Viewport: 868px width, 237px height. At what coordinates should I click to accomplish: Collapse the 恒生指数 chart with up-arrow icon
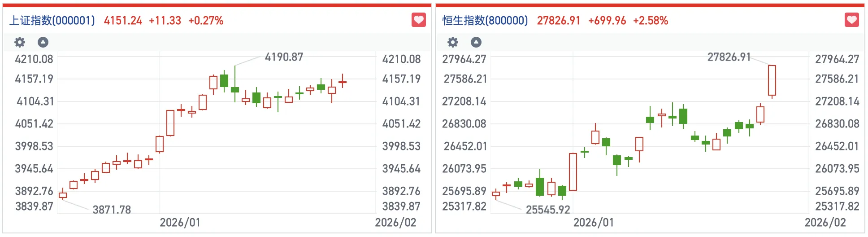point(476,42)
